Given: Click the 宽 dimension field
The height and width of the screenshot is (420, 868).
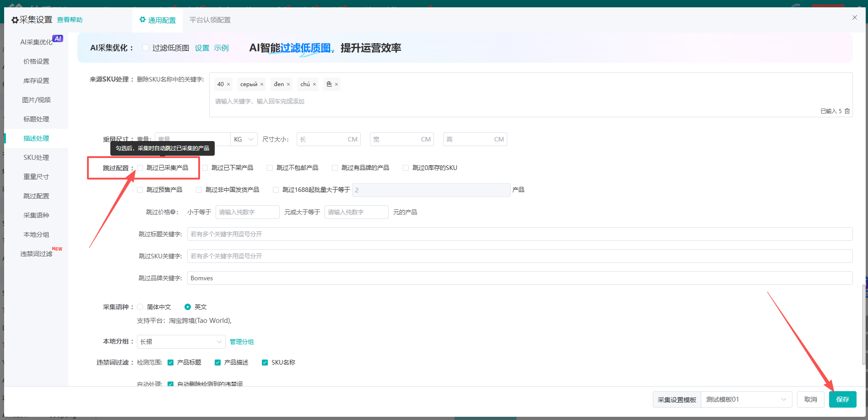Looking at the screenshot, I should pyautogui.click(x=402, y=139).
